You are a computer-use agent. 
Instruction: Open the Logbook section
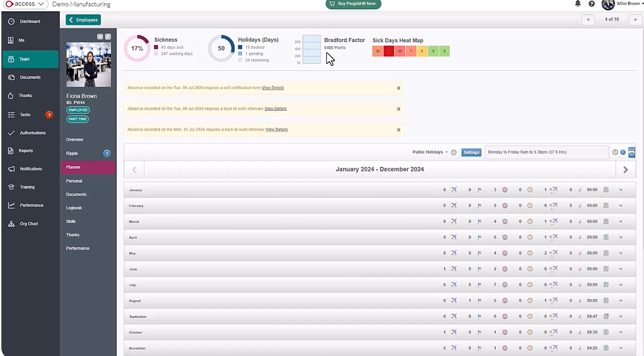(74, 208)
